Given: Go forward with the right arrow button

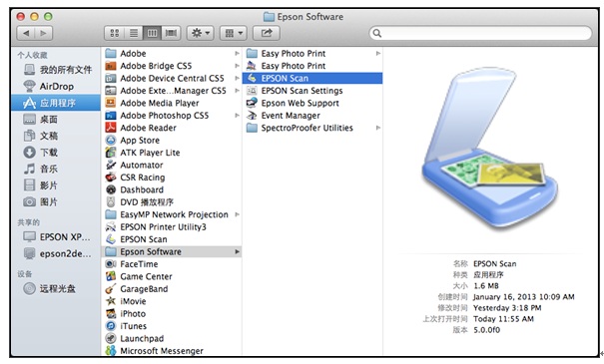Looking at the screenshot, I should coord(44,33).
